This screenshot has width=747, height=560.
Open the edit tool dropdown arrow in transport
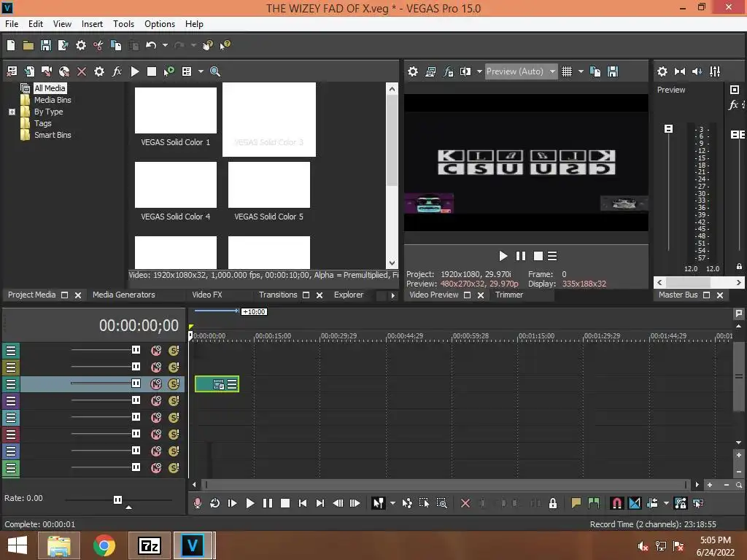(x=392, y=503)
